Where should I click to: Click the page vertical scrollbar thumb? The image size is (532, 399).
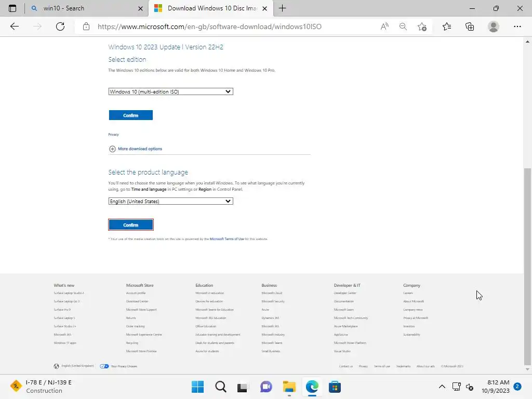tap(527, 265)
